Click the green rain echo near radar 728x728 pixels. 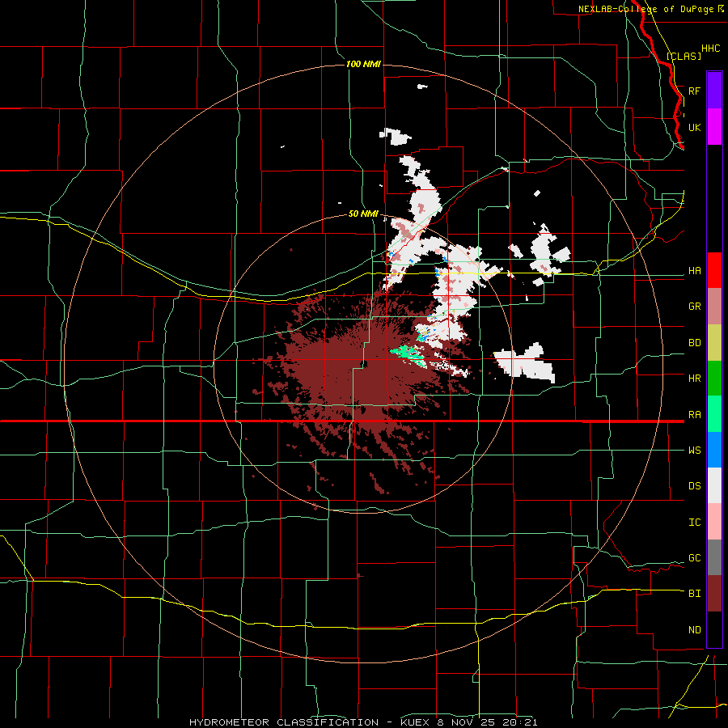tap(408, 355)
